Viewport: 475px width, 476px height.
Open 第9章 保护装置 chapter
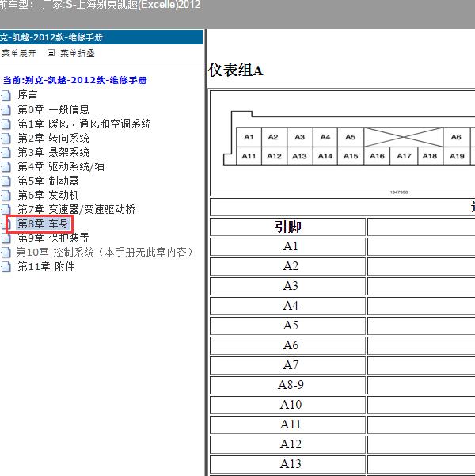(53, 238)
